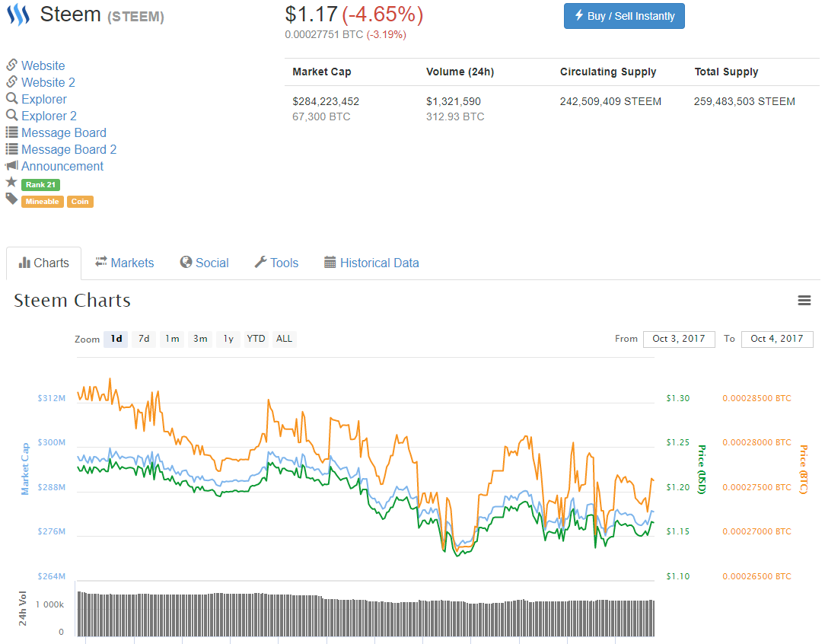
Task: Click the magnifier icon beside Explorer
Action: tap(11, 98)
